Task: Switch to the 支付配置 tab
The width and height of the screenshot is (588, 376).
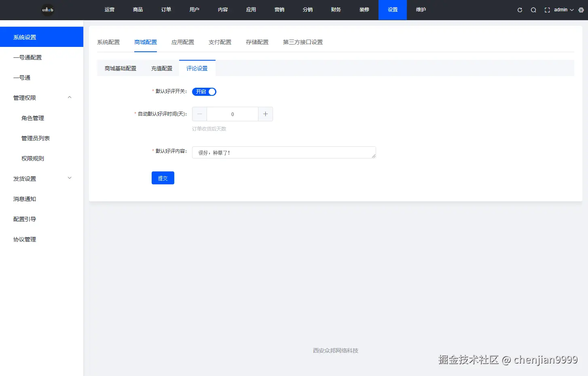Action: (x=220, y=42)
